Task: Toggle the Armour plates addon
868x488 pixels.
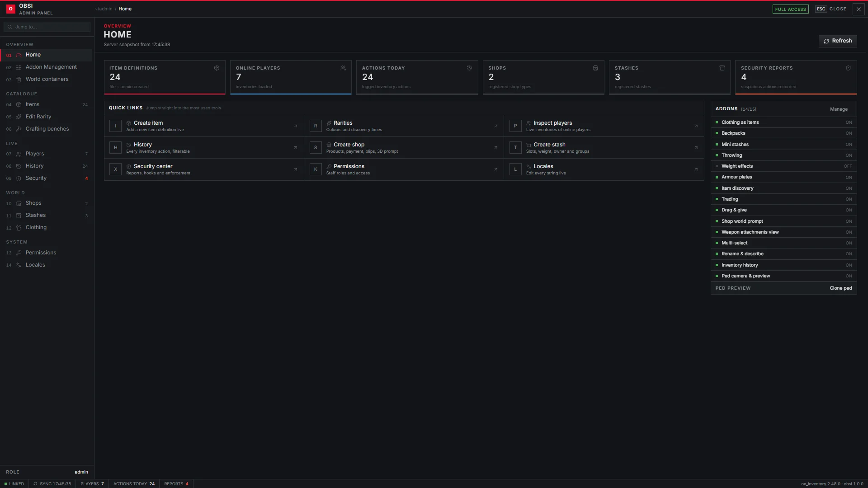Action: pyautogui.click(x=783, y=177)
